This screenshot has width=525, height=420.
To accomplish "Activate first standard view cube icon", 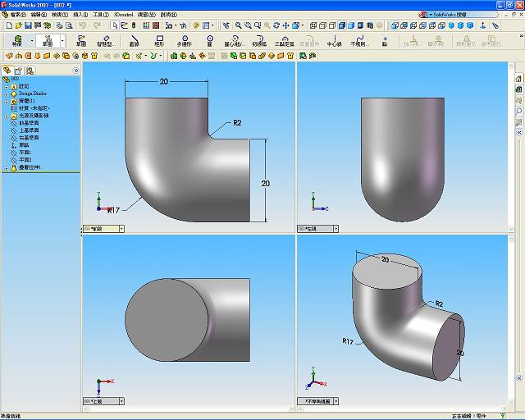I will point(395,25).
